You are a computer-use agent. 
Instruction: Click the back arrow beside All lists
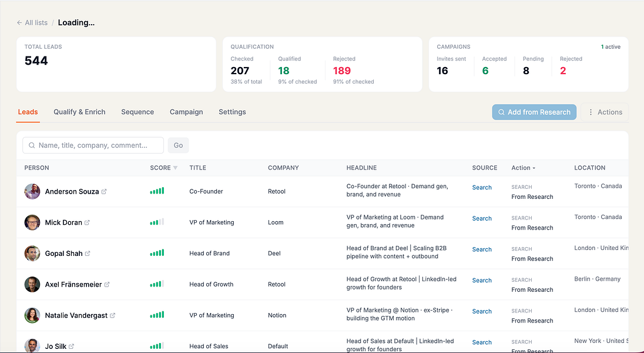19,22
